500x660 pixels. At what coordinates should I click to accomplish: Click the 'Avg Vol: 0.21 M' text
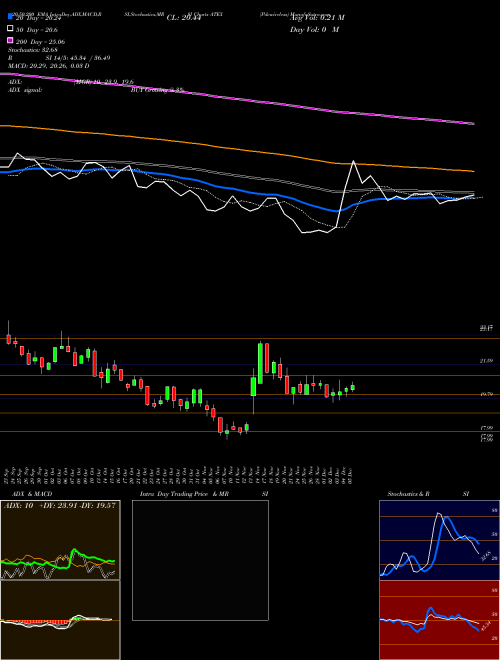317,18
